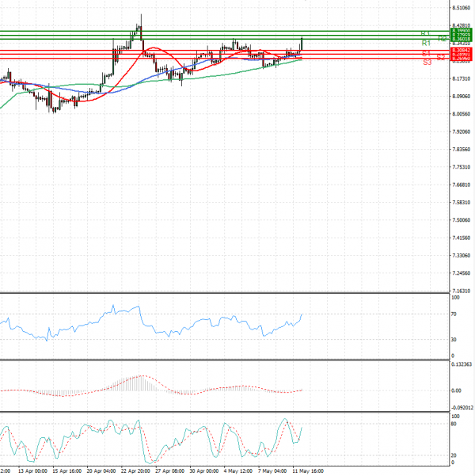
Task: Click the 7.66810 price axis label
Action: [461, 185]
